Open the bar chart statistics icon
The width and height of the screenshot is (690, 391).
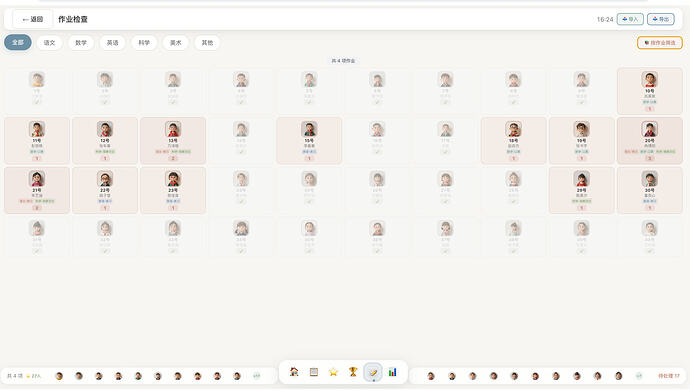(393, 372)
